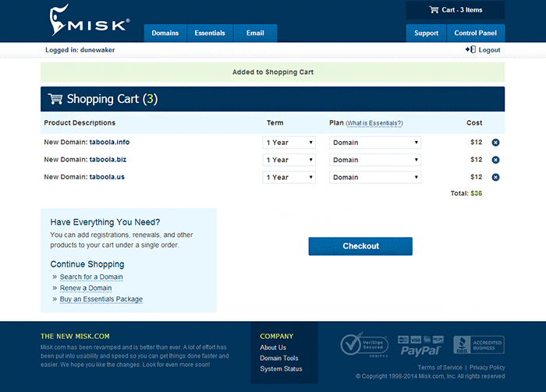Follow the Search for a Domain link

click(91, 277)
